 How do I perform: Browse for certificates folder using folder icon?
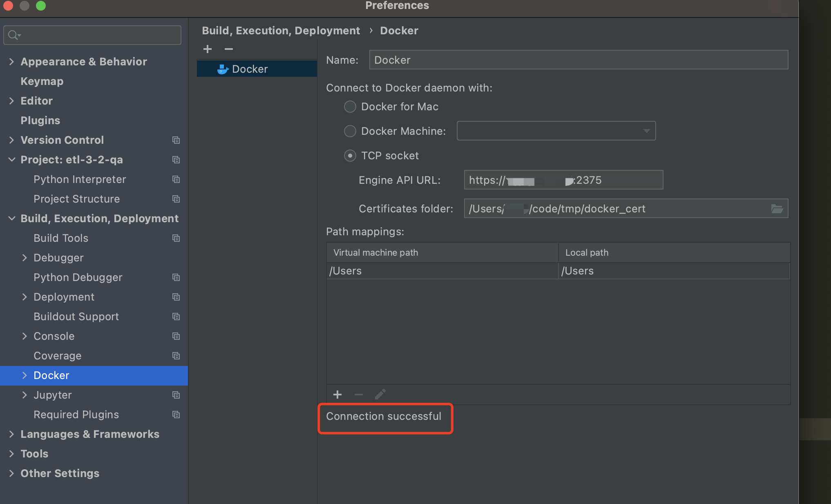tap(777, 209)
